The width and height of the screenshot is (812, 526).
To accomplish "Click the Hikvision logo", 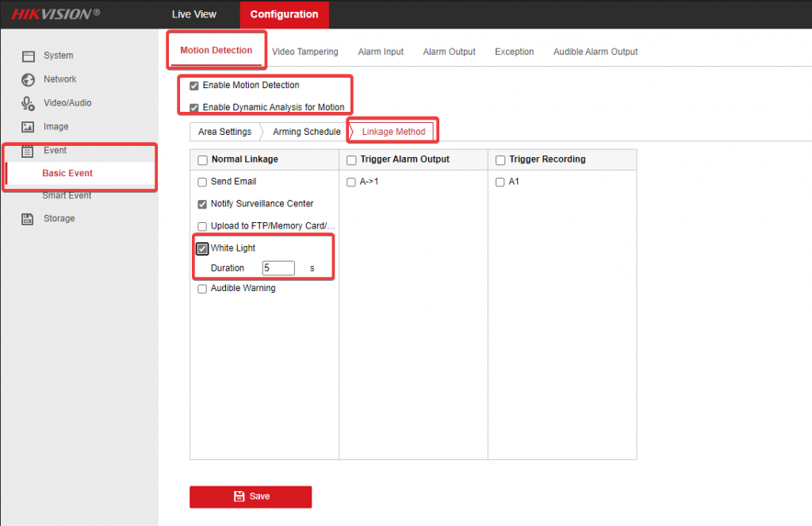I will point(56,14).
